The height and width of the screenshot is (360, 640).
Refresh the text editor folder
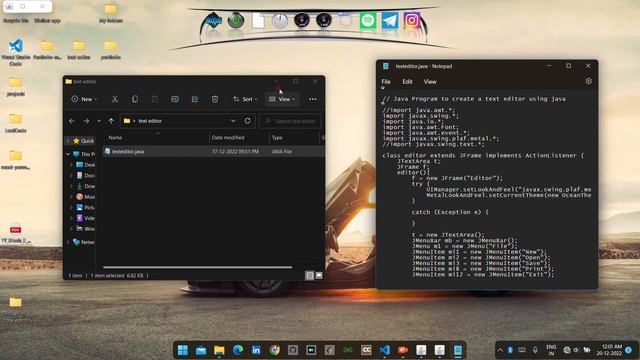(247, 121)
